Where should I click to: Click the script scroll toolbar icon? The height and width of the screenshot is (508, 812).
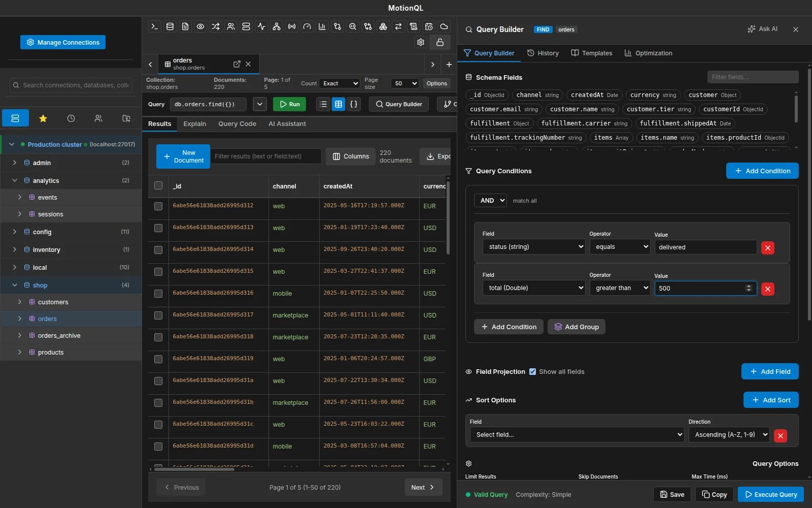(x=414, y=26)
